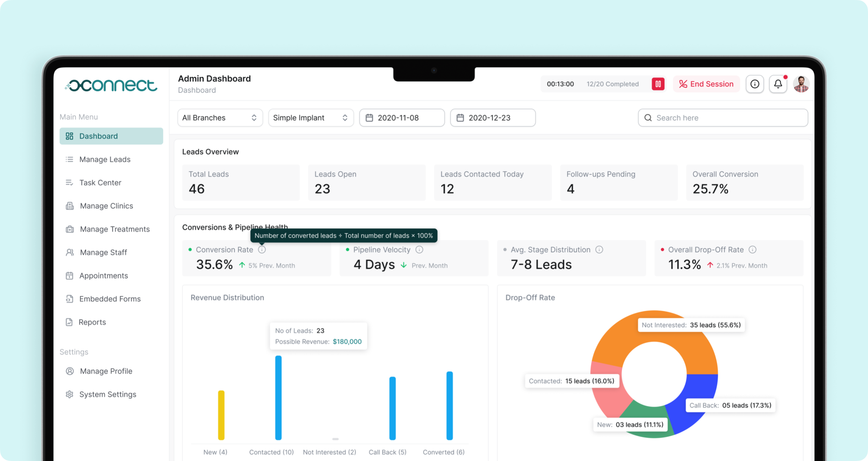Open the All Branches dropdown
Image resolution: width=868 pixels, height=461 pixels.
click(220, 118)
